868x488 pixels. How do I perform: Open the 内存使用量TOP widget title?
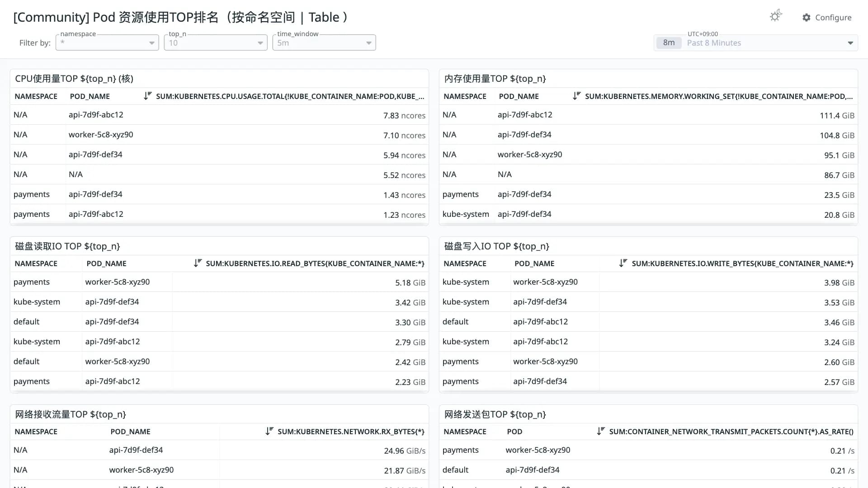pos(495,79)
